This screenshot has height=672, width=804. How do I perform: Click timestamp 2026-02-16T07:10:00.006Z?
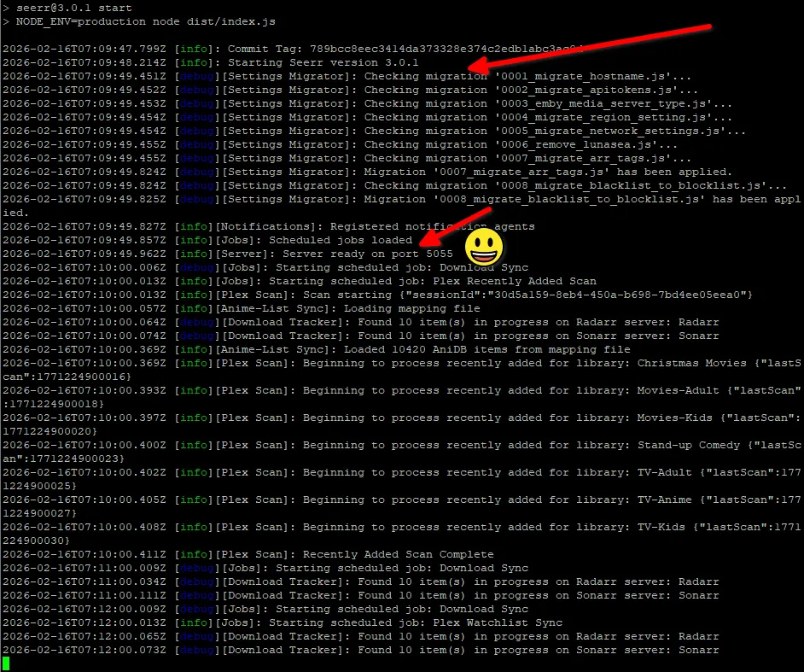[x=84, y=267]
